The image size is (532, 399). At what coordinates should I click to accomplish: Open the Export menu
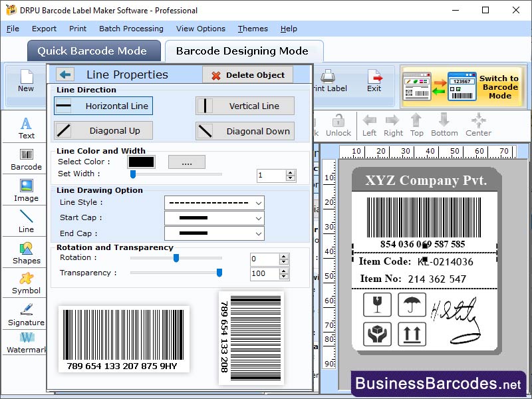(44, 29)
